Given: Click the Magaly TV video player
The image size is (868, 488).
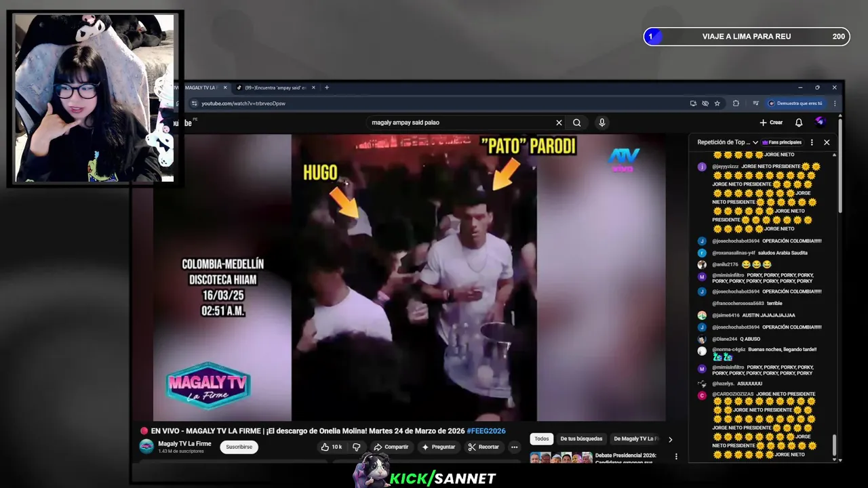Looking at the screenshot, I should click(x=409, y=278).
